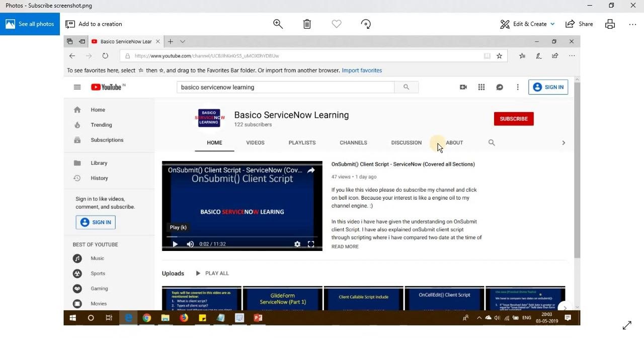
Task: Open the YouTube messages icon
Action: click(500, 87)
